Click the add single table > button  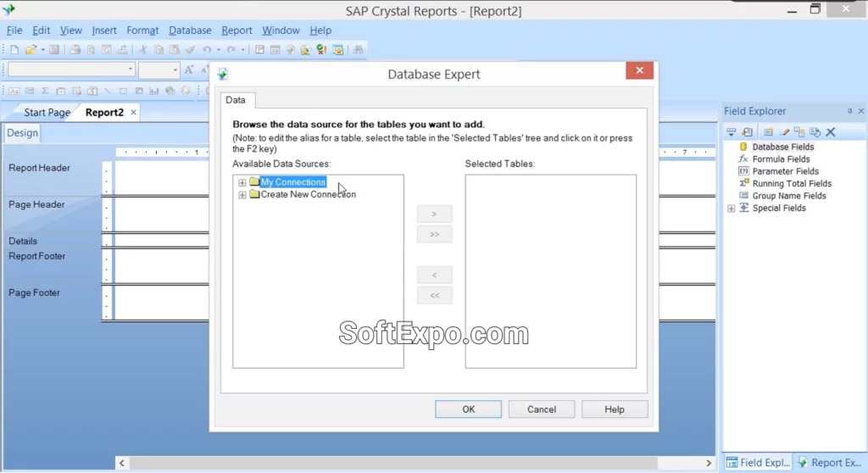[435, 214]
